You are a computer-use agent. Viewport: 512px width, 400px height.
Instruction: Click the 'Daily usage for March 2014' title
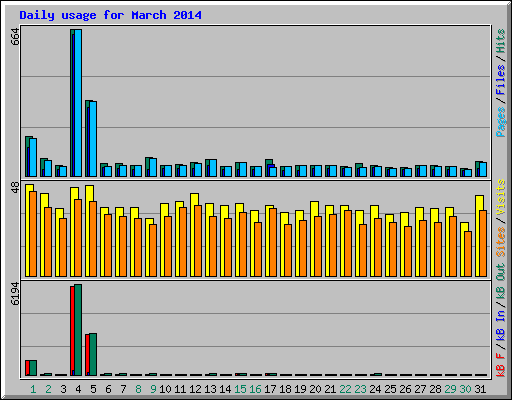(x=110, y=15)
